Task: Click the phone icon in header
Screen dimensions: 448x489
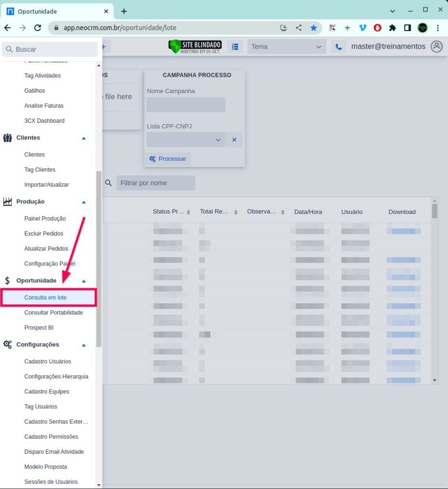Action: (x=339, y=47)
